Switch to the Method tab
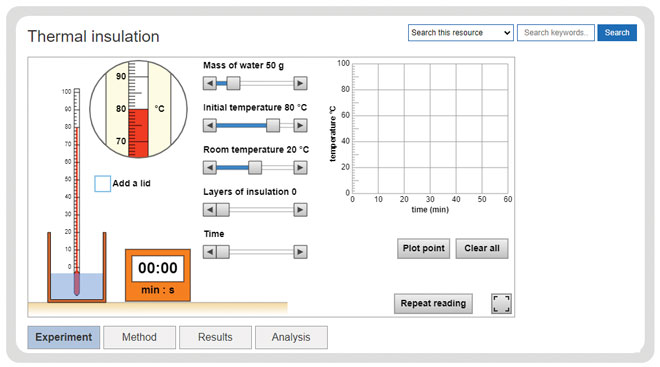The width and height of the screenshot is (660, 367). pyautogui.click(x=139, y=337)
